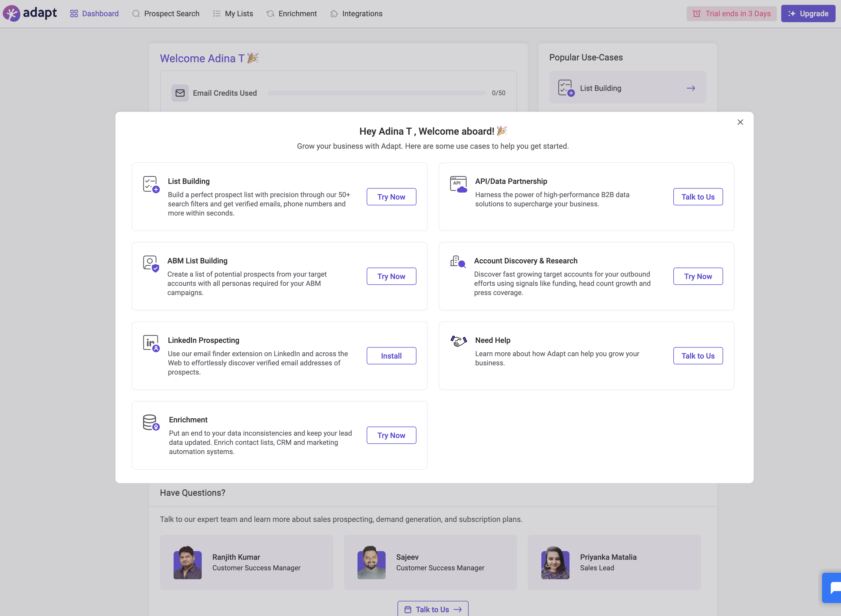Click the bottom Talk to Us button
The image size is (841, 616).
tap(433, 609)
